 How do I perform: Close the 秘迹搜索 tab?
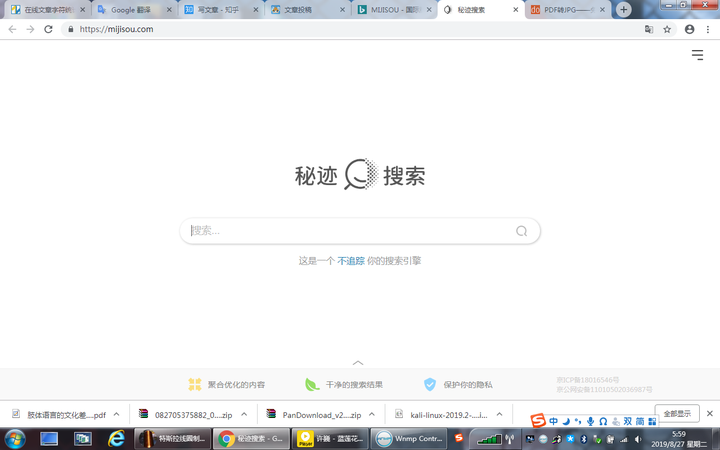coord(516,10)
